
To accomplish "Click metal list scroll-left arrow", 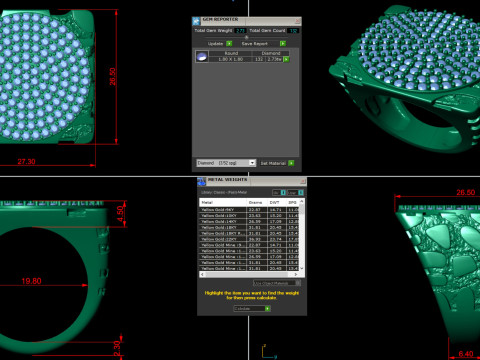I will (202, 274).
